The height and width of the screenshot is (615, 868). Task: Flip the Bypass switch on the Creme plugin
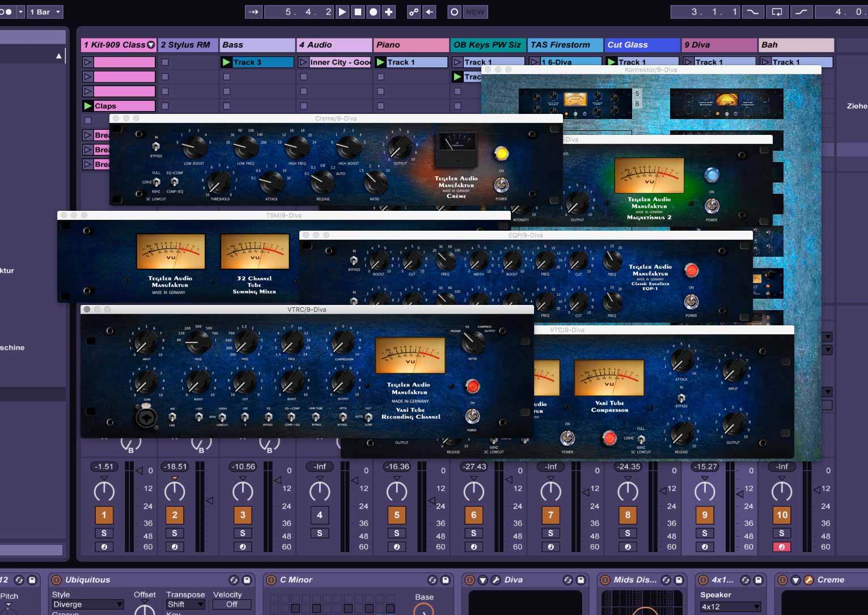pyautogui.click(x=156, y=146)
